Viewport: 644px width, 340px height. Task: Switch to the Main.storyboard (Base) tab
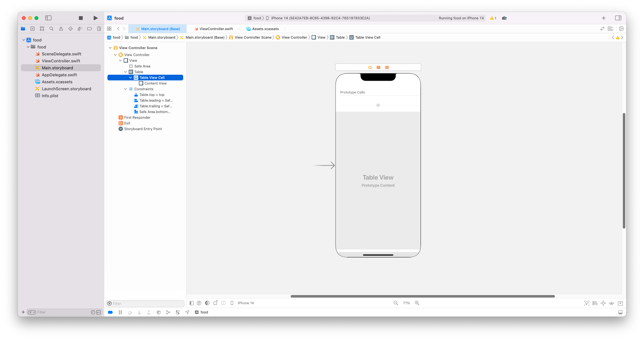(158, 29)
